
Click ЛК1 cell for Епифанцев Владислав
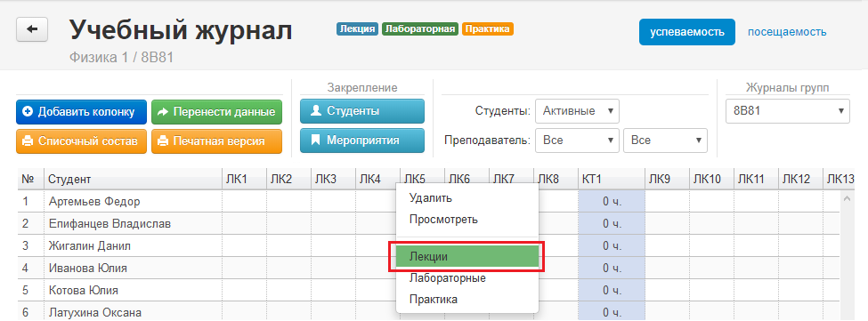pyautogui.click(x=244, y=224)
